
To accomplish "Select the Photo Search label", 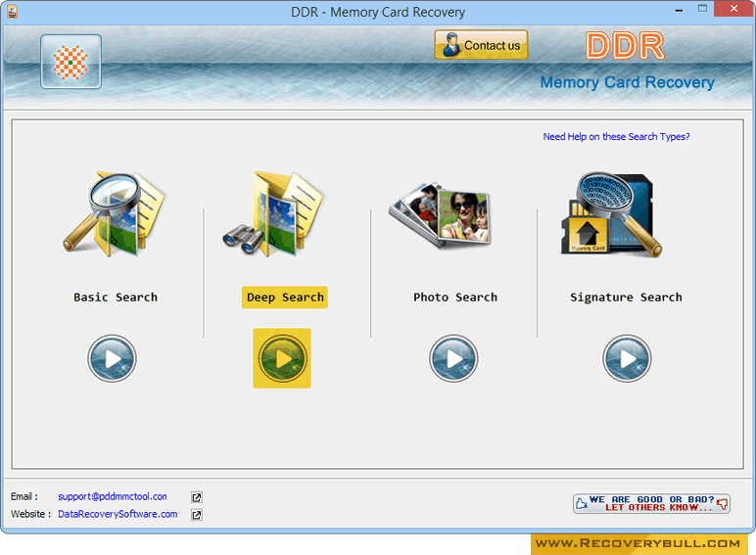I will pyautogui.click(x=455, y=298).
